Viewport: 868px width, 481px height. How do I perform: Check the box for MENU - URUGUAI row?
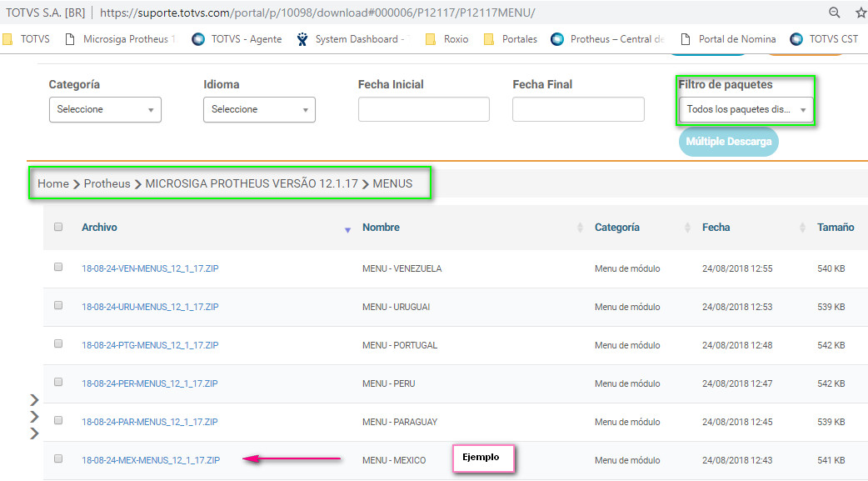(58, 305)
